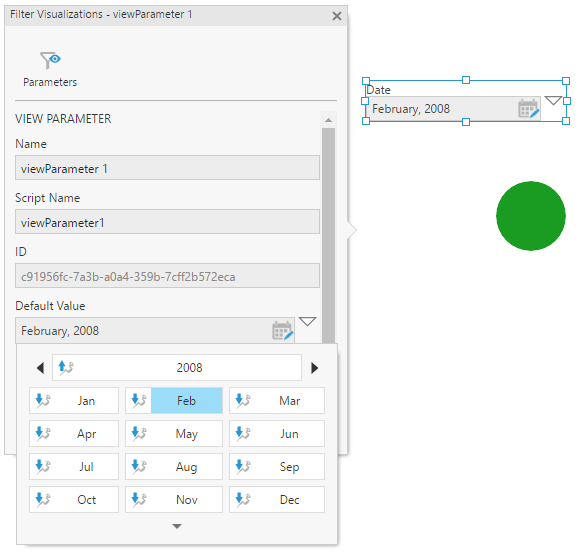Choose Jul month

86,467
